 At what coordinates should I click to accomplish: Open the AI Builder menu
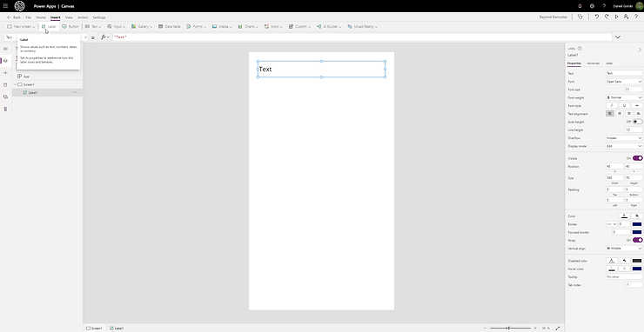[x=329, y=27]
